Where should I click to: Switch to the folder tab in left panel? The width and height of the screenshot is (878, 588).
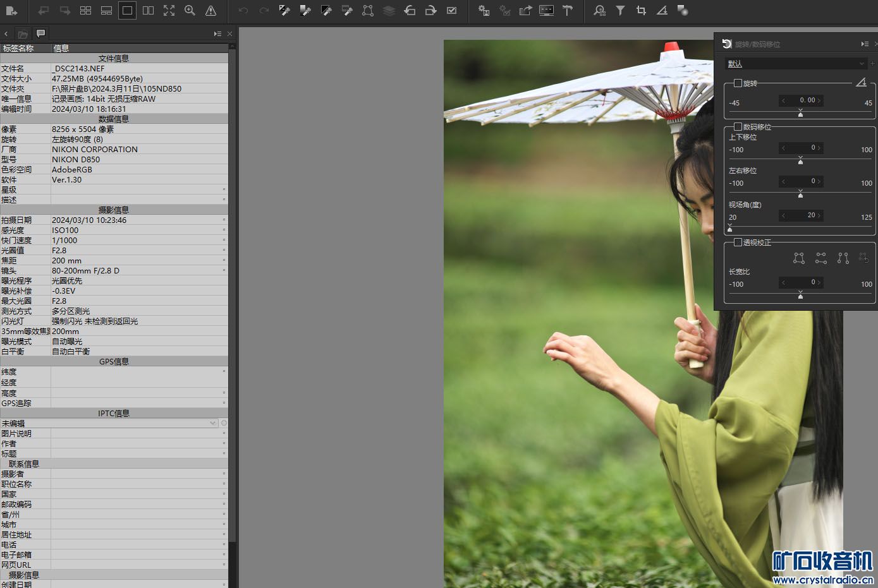coord(23,34)
